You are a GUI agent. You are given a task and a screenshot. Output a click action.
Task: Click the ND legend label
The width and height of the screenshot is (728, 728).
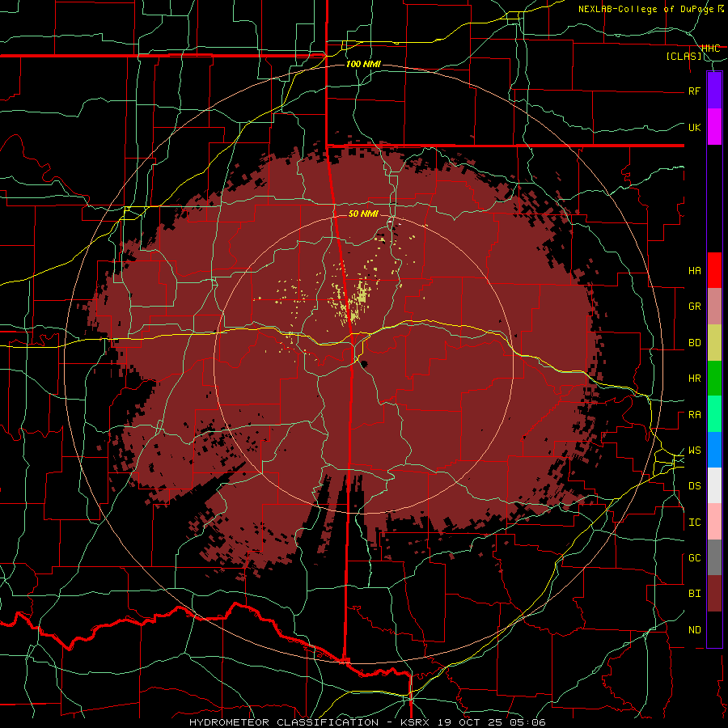694,630
